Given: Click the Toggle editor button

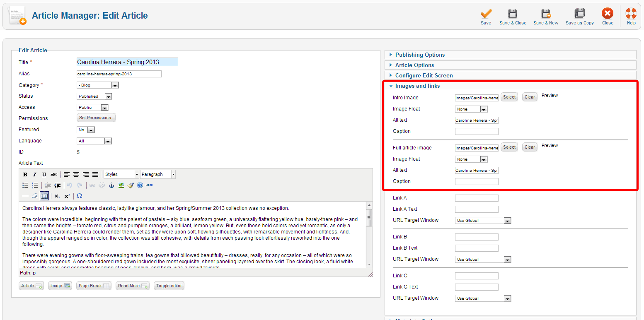Looking at the screenshot, I should click(x=169, y=286).
